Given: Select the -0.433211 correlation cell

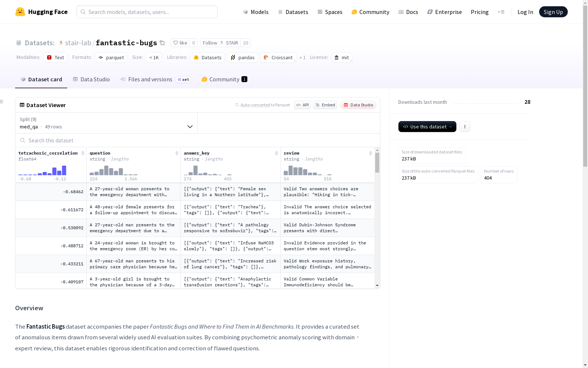Looking at the screenshot, I should pyautogui.click(x=51, y=264).
